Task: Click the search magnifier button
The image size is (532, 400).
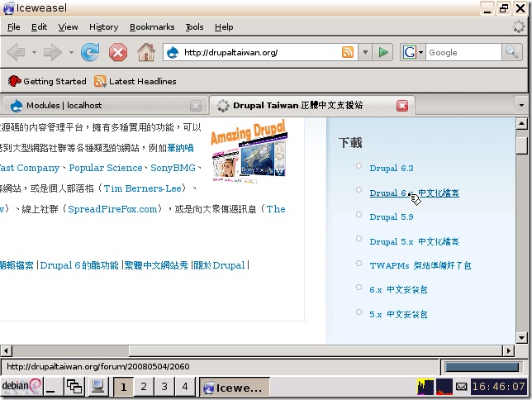Action: [511, 52]
